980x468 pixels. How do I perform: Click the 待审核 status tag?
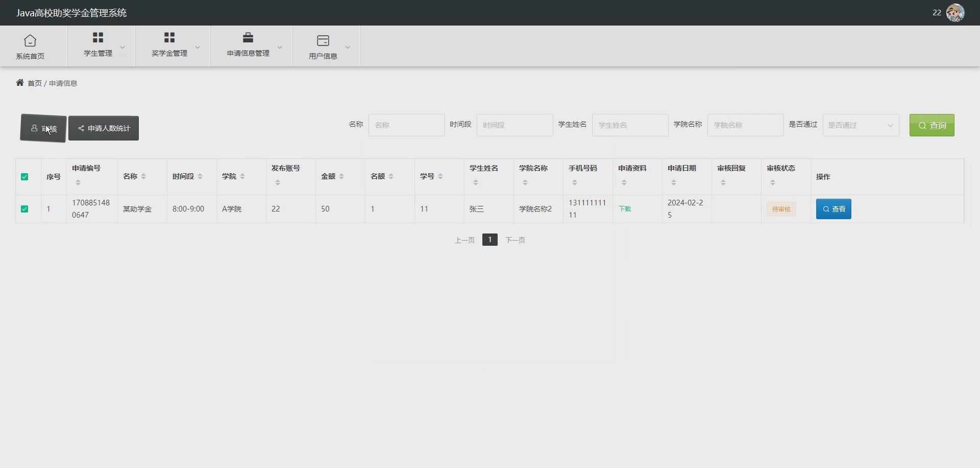tap(781, 209)
